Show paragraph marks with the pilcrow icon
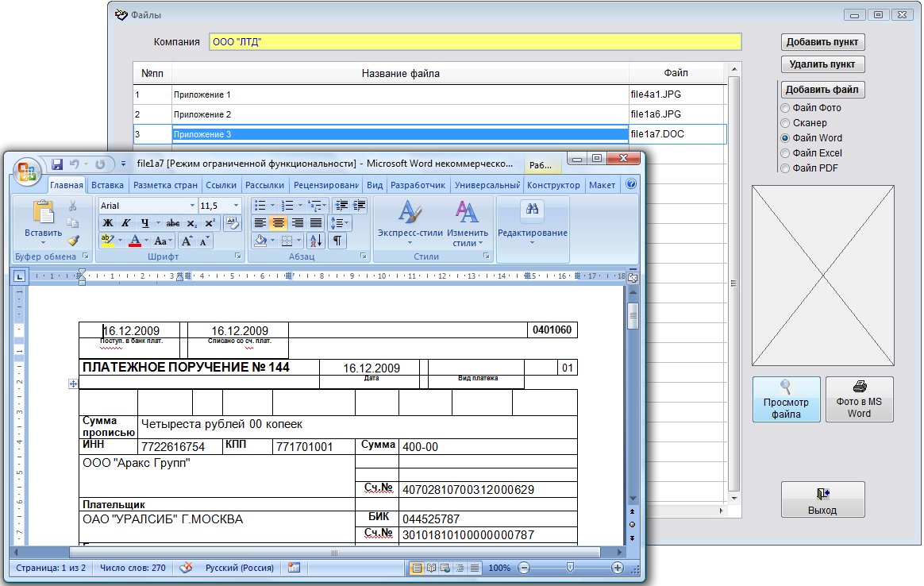The width and height of the screenshot is (924, 586). pyautogui.click(x=337, y=241)
